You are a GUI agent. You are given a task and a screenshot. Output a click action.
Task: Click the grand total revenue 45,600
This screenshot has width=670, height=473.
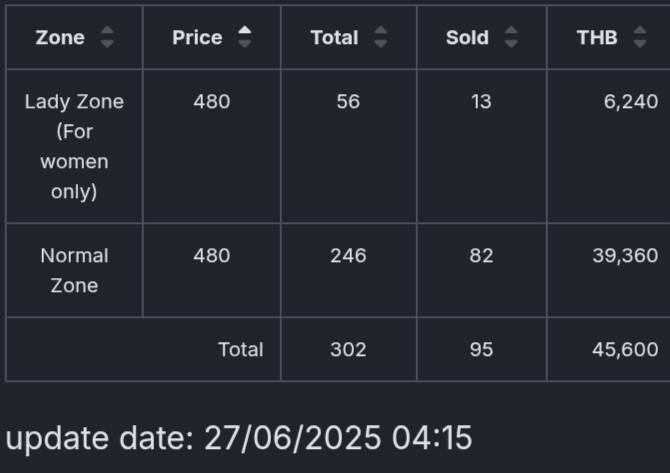pyautogui.click(x=625, y=350)
